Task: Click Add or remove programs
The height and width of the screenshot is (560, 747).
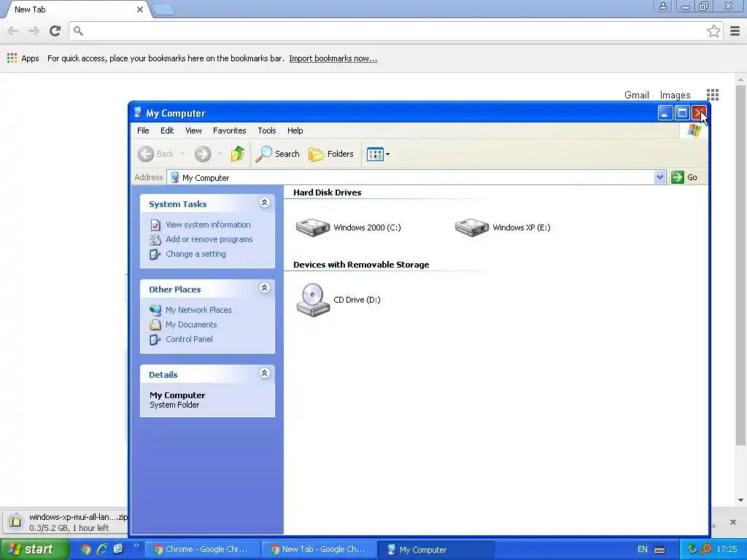Action: [209, 239]
